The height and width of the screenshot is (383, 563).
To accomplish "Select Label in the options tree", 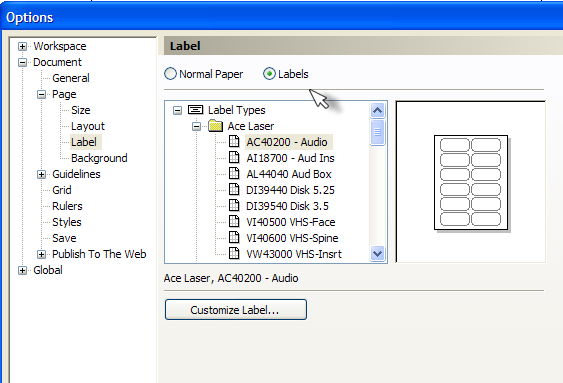I will 84,142.
